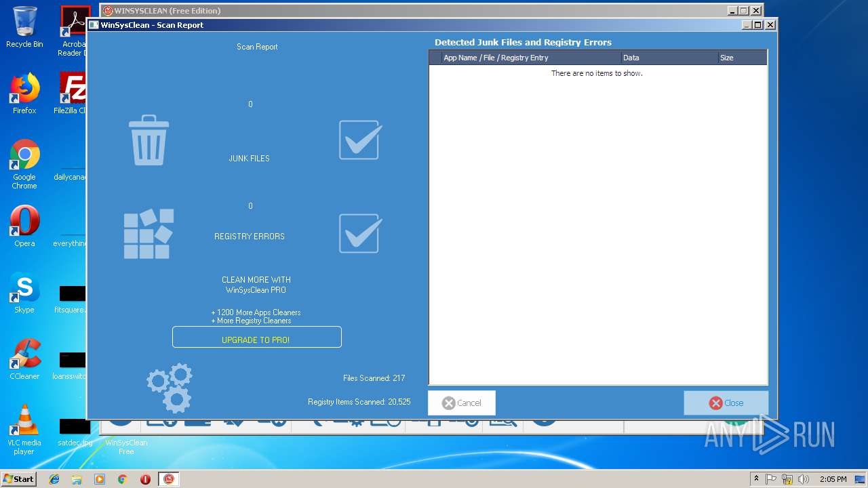Select the satdec.jpg desktop file
Image resolution: width=868 pixels, height=488 pixels.
click(x=75, y=432)
